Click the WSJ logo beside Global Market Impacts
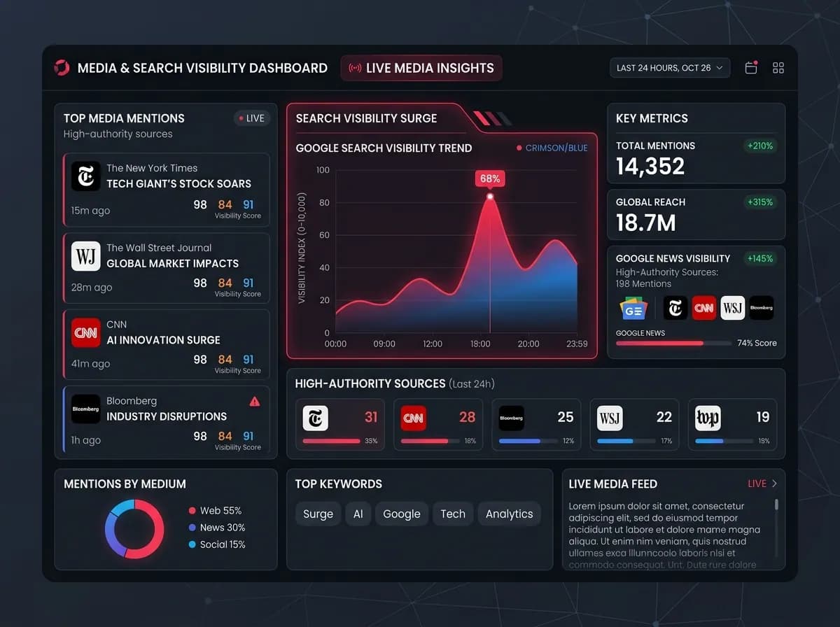The height and width of the screenshot is (627, 840). [86, 256]
